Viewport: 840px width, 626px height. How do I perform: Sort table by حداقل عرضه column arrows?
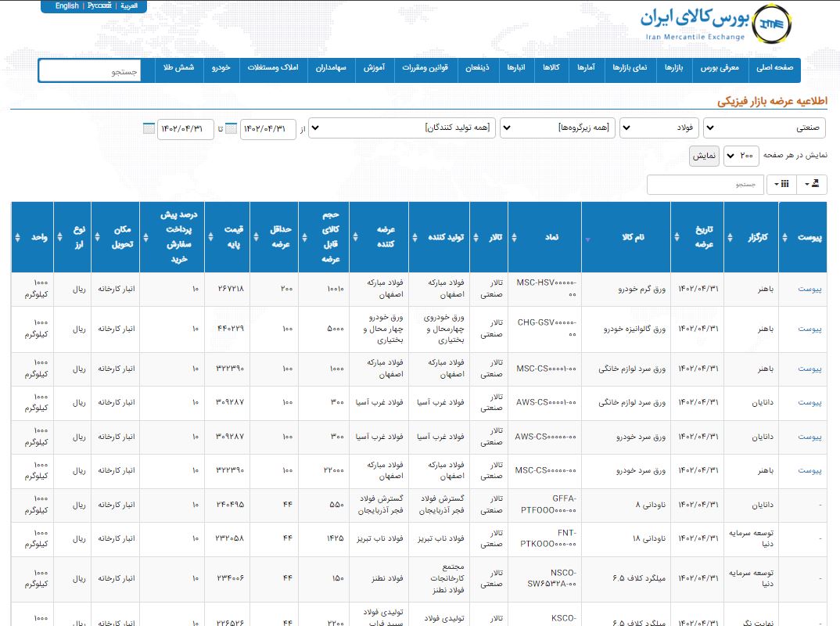(x=256, y=237)
